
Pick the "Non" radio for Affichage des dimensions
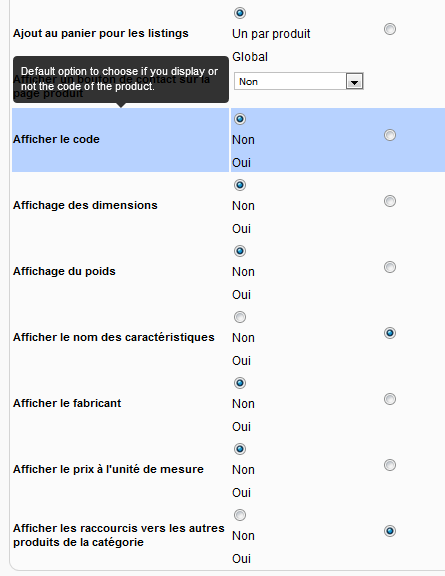240,185
